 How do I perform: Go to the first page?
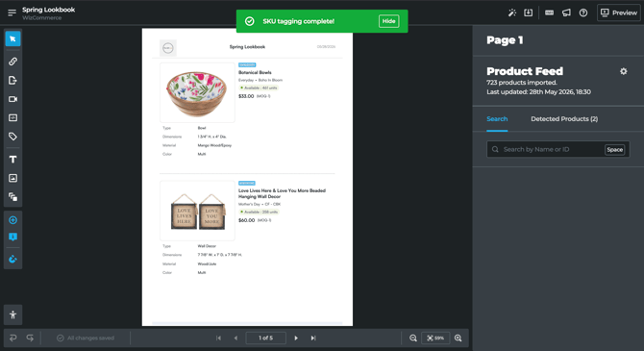click(218, 338)
